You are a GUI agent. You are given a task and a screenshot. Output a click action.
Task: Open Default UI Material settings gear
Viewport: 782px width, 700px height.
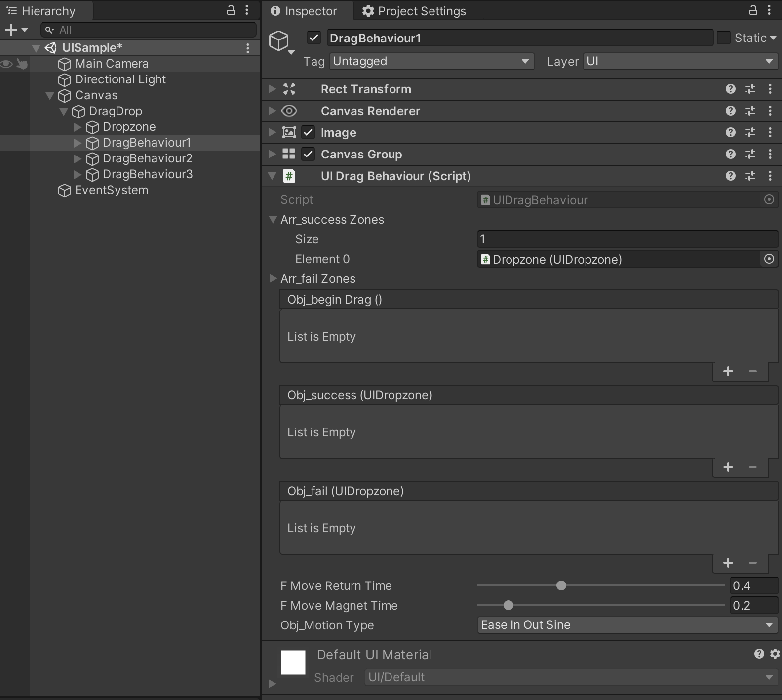pos(775,654)
